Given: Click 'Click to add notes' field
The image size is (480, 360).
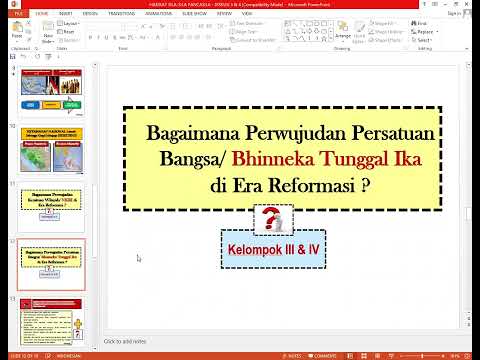Looking at the screenshot, I should [x=125, y=341].
